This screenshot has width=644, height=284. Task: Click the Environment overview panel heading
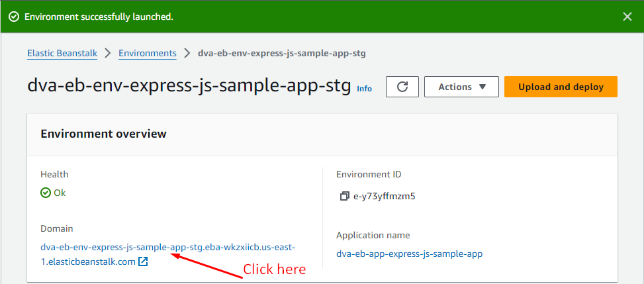tap(103, 134)
